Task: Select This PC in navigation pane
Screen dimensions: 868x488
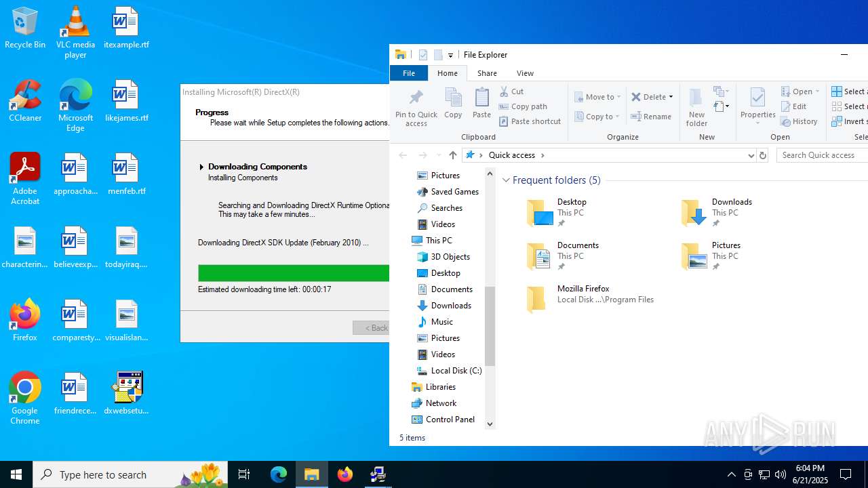Action: pos(439,241)
